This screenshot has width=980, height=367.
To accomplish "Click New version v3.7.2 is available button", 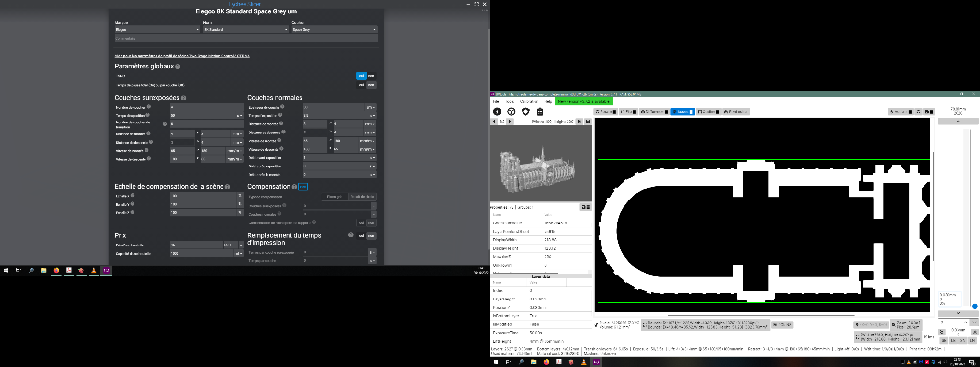I will pos(584,101).
